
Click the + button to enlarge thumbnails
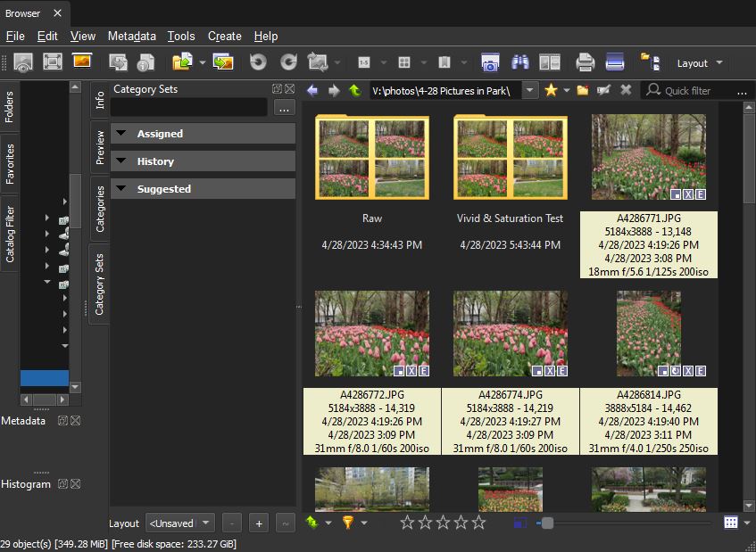(x=258, y=523)
